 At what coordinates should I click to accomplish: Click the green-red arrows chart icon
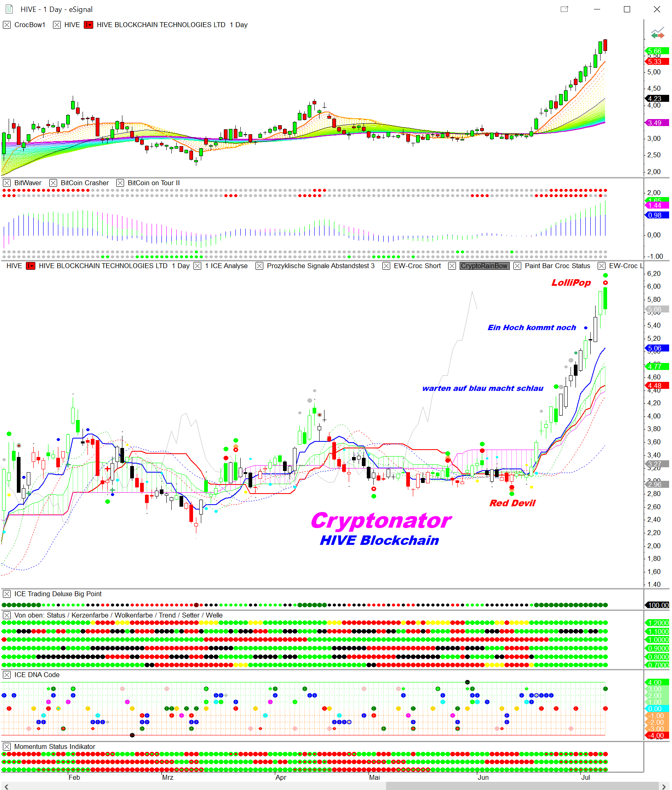point(657,33)
